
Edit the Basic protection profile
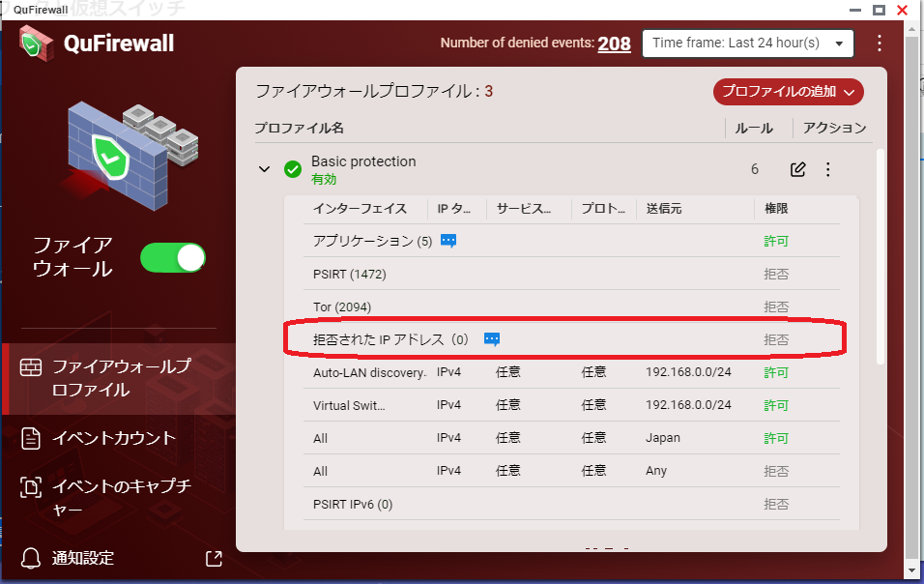click(x=798, y=170)
